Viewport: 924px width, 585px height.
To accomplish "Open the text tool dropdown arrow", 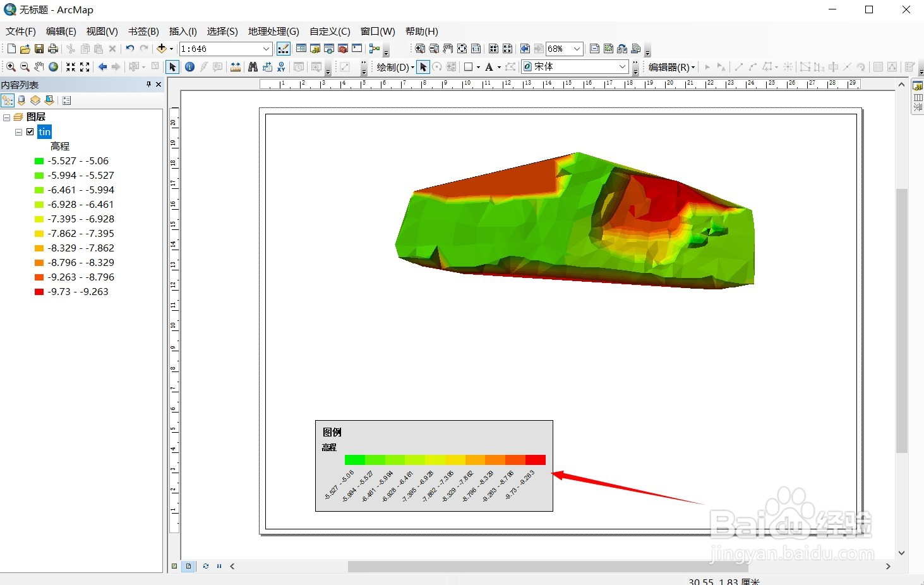I will [x=499, y=67].
